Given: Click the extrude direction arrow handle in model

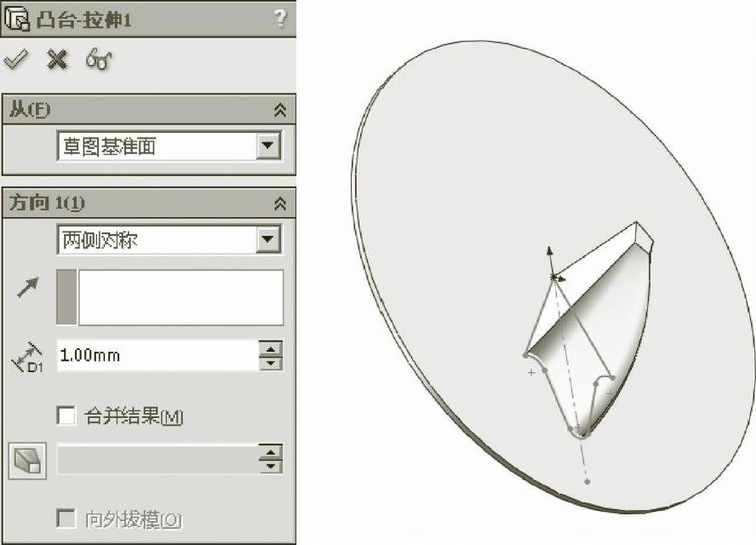Looking at the screenshot, I should (x=550, y=260).
